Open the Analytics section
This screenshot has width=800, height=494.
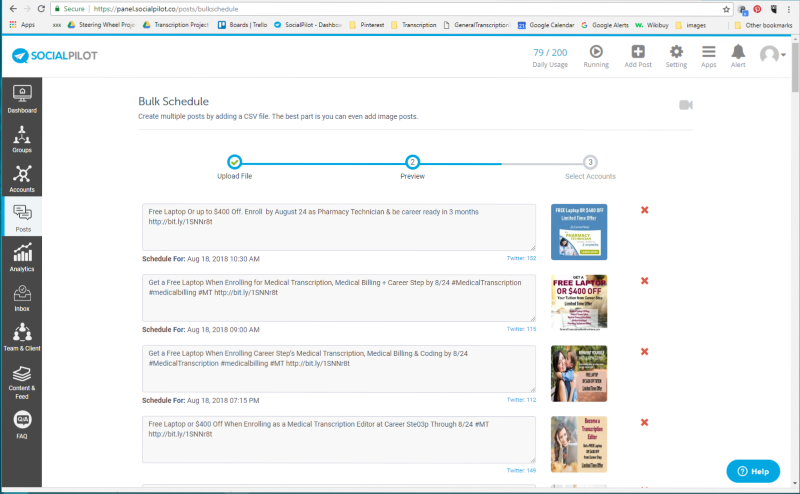coord(22,257)
